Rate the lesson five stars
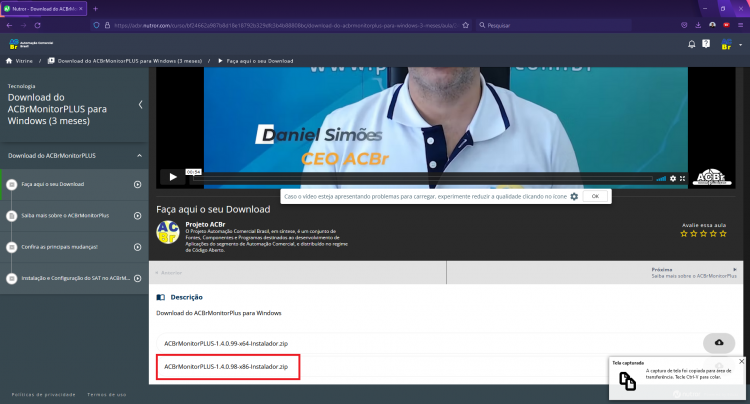The height and width of the screenshot is (404, 750). 723,234
